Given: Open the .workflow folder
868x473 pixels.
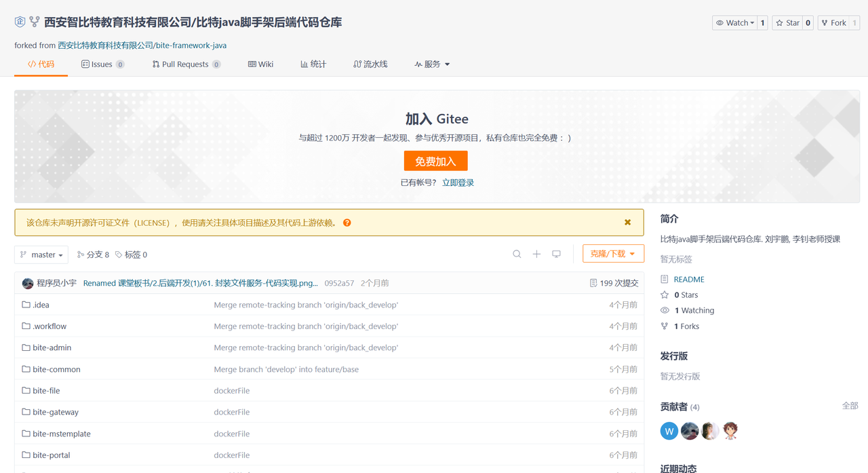Looking at the screenshot, I should 50,326.
